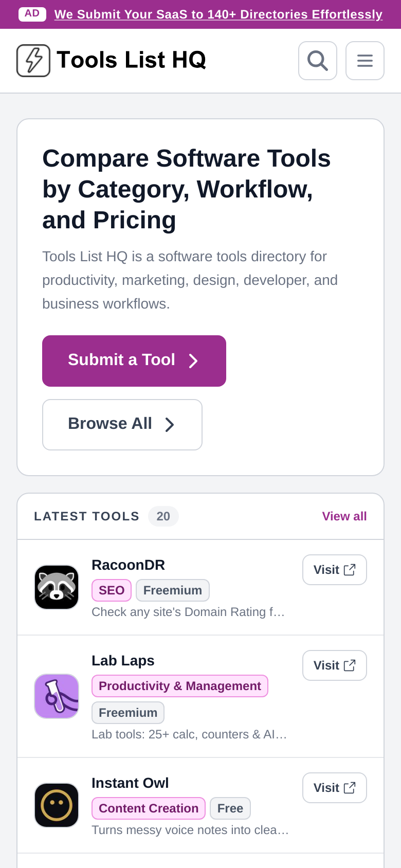The image size is (401, 868).
Task: Open the RacoonDR tool title
Action: tap(128, 565)
